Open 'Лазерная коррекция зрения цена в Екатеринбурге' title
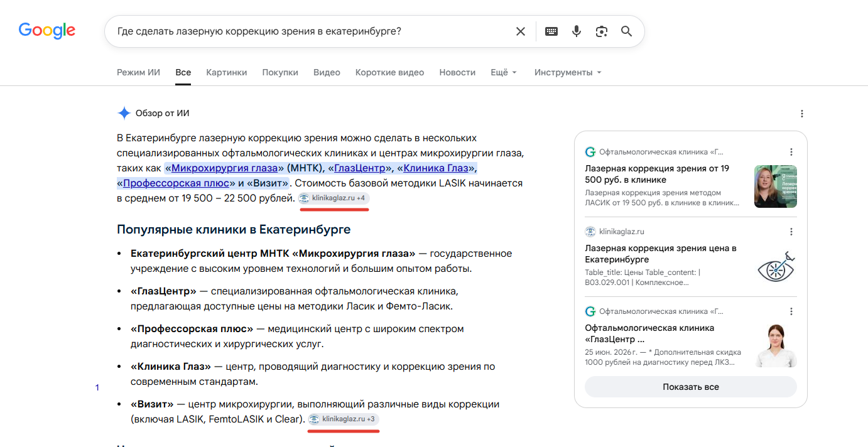The width and height of the screenshot is (868, 447). 661,254
